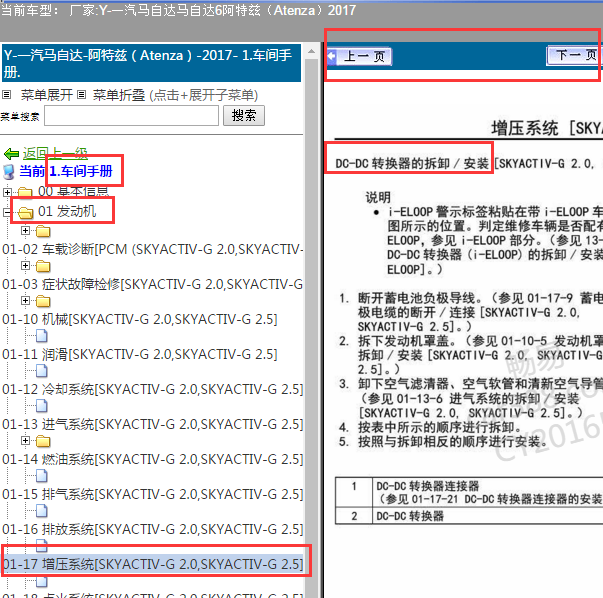Expand the 00 基本信息 folder
Image resolution: width=603 pixels, height=598 pixels.
(x=7, y=192)
